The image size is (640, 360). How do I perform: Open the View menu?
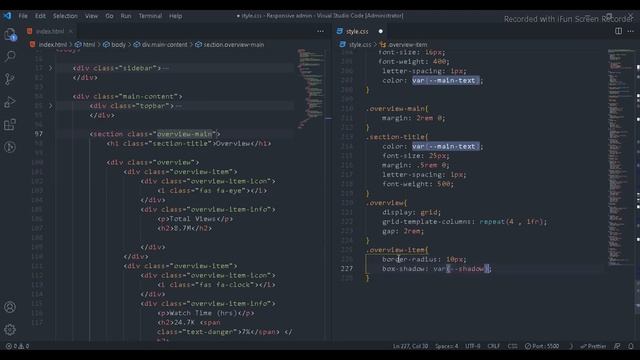(x=91, y=16)
